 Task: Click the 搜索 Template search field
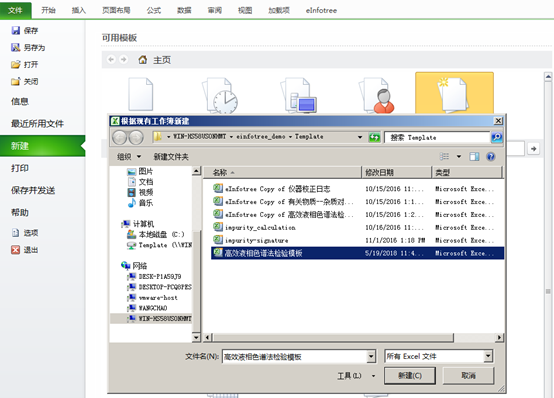click(437, 137)
